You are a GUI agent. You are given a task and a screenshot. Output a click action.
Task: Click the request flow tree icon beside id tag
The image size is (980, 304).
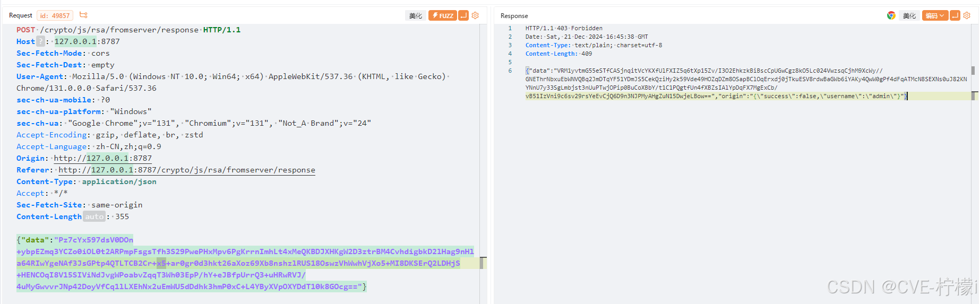83,15
